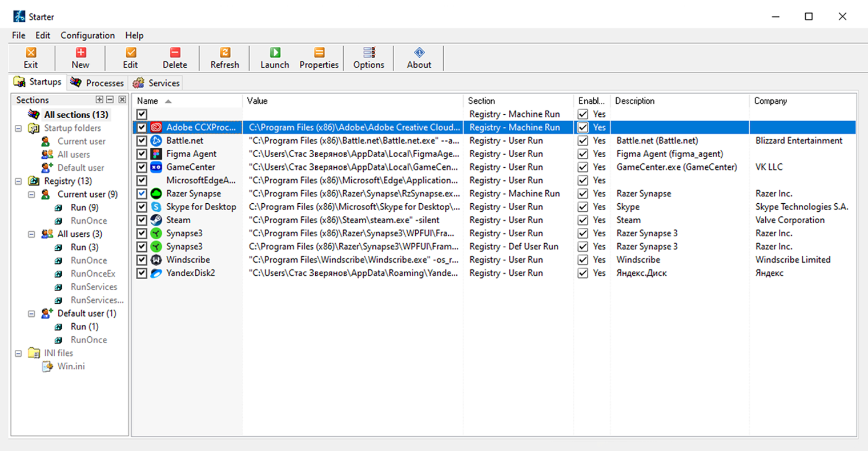The width and height of the screenshot is (868, 451).
Task: Untick the checkbox beside Figma Agent name
Action: pyautogui.click(x=142, y=154)
